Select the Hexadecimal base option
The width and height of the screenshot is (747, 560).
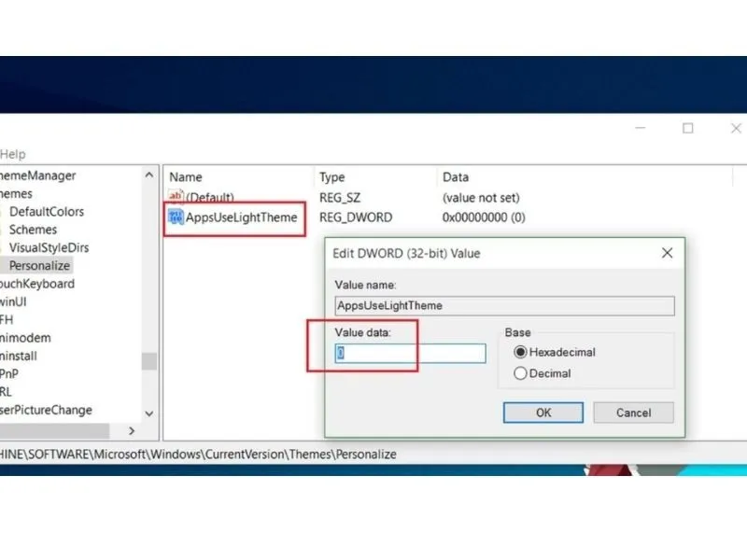520,353
